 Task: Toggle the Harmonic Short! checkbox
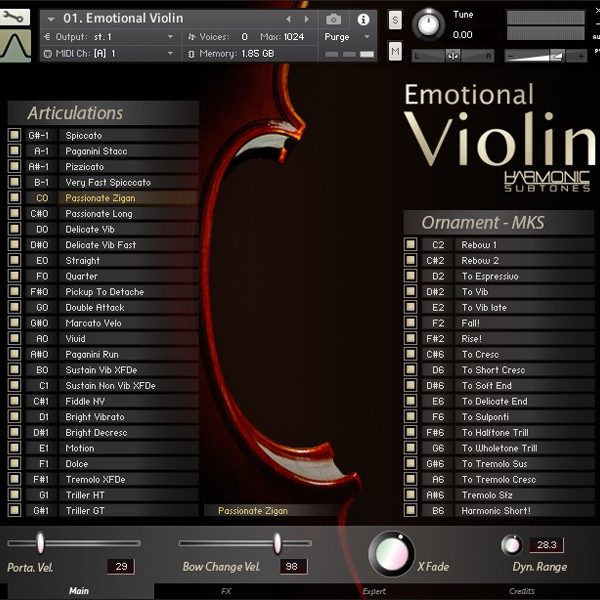click(x=411, y=510)
